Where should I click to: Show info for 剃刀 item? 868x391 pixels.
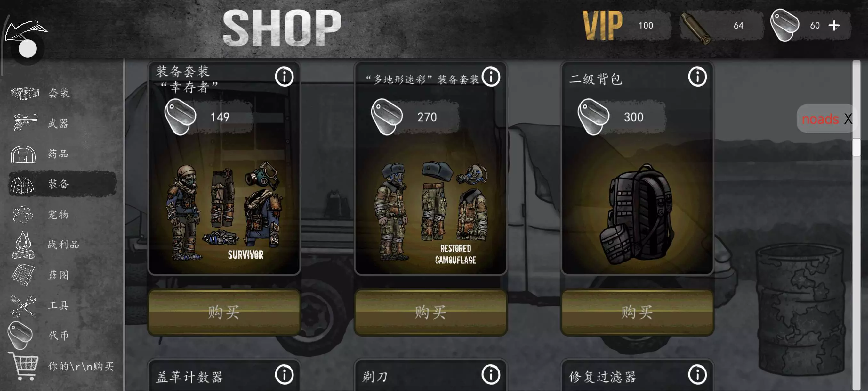click(491, 374)
